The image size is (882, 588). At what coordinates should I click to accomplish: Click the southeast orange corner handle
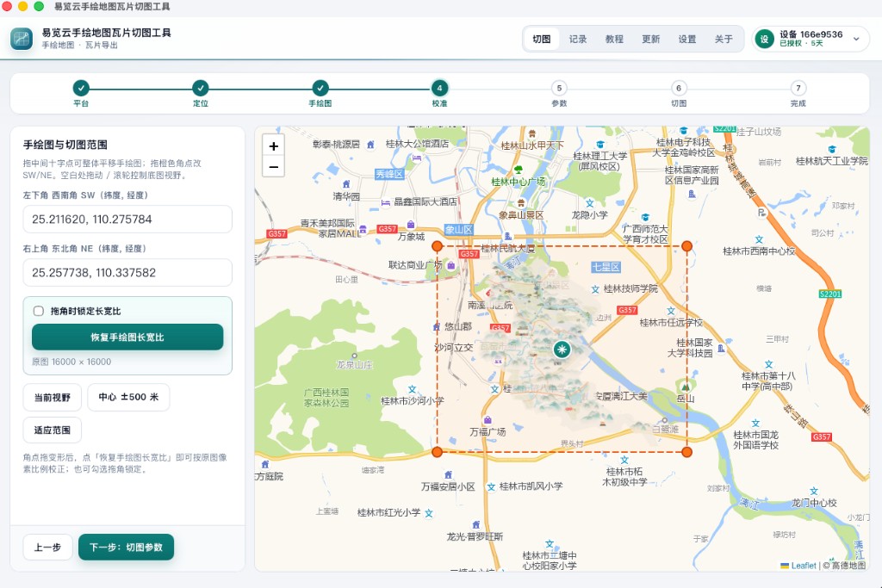tap(686, 452)
